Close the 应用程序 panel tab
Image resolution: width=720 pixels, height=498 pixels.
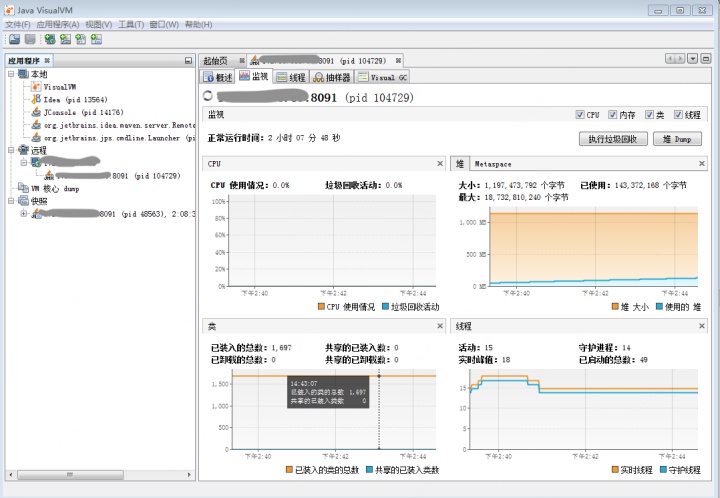click(47, 61)
